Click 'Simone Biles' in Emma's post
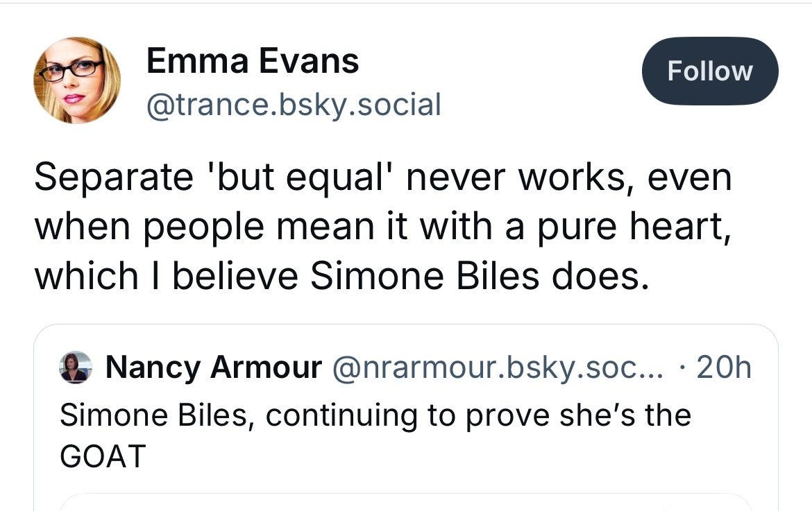Viewport: 812px width, 511px height. click(425, 276)
